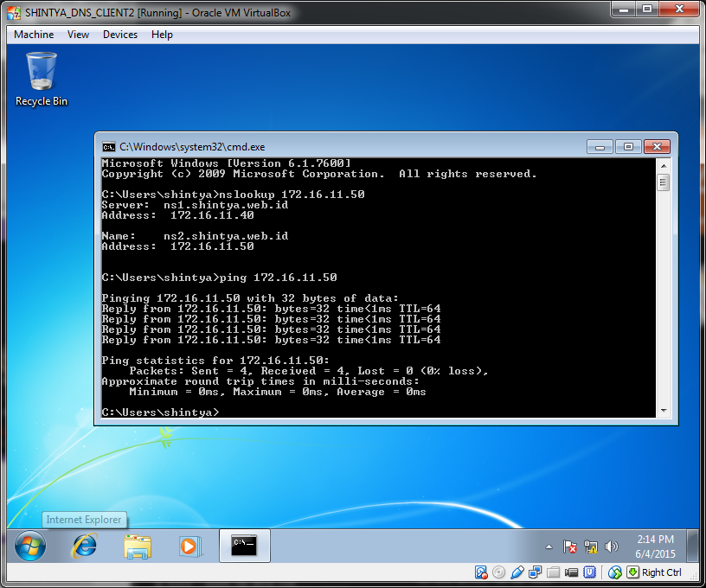
Task: Click VirtualBox optical disc indicator
Action: coord(498,572)
